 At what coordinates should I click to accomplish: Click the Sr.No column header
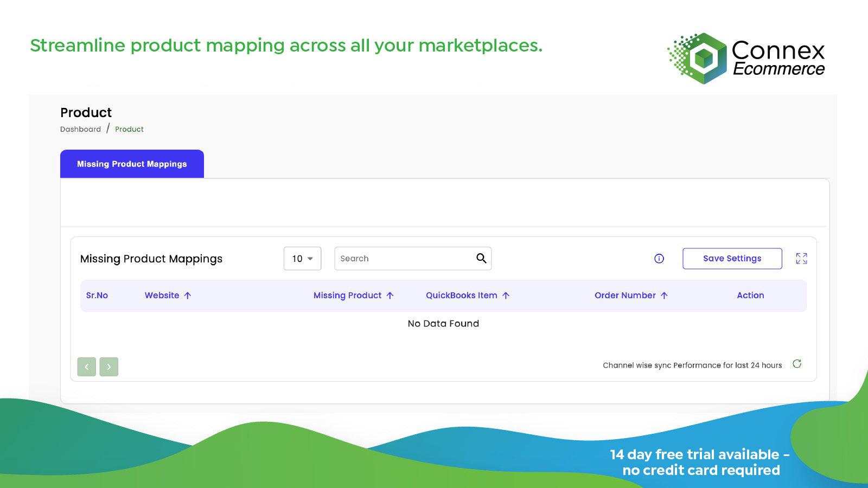click(97, 296)
